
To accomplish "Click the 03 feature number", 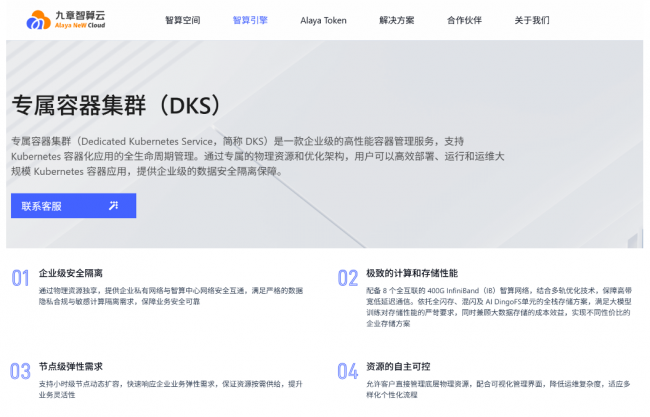I will click(x=20, y=371).
